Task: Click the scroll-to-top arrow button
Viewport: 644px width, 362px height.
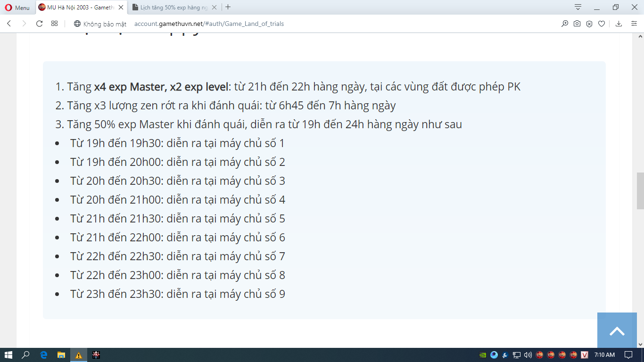Action: coord(617,331)
